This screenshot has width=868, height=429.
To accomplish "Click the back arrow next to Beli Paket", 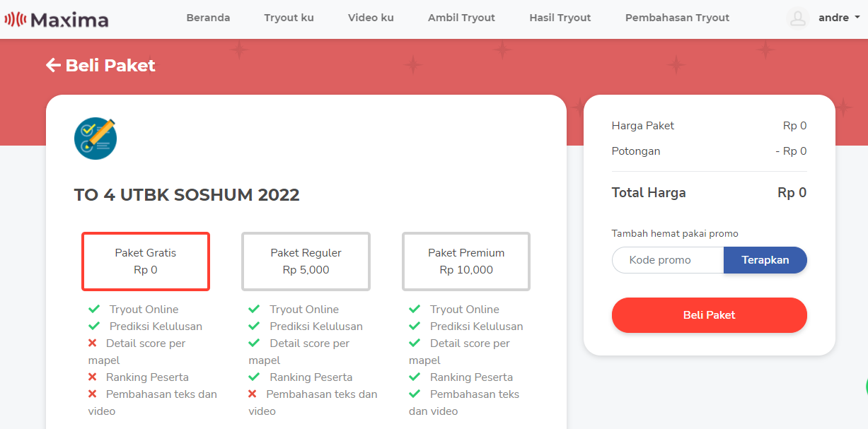I will coord(52,65).
